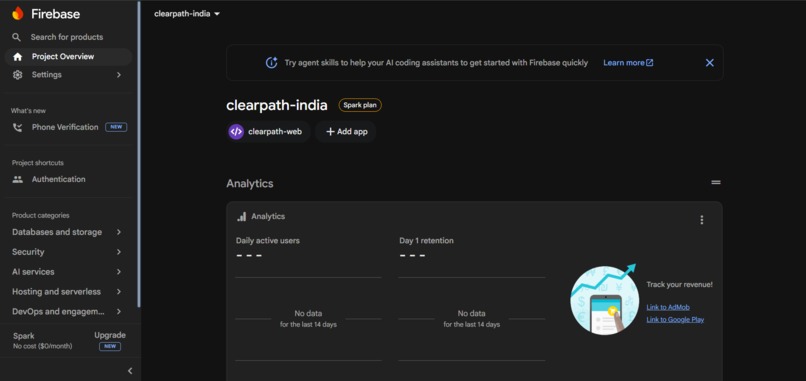
Task: Expand the Settings submenu arrow
Action: pyautogui.click(x=119, y=75)
